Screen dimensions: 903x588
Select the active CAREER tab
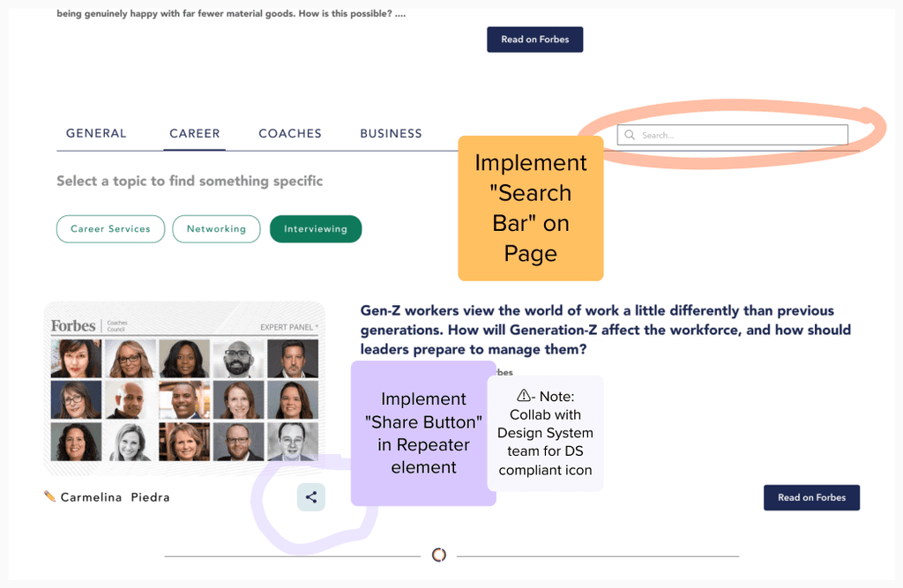click(194, 133)
